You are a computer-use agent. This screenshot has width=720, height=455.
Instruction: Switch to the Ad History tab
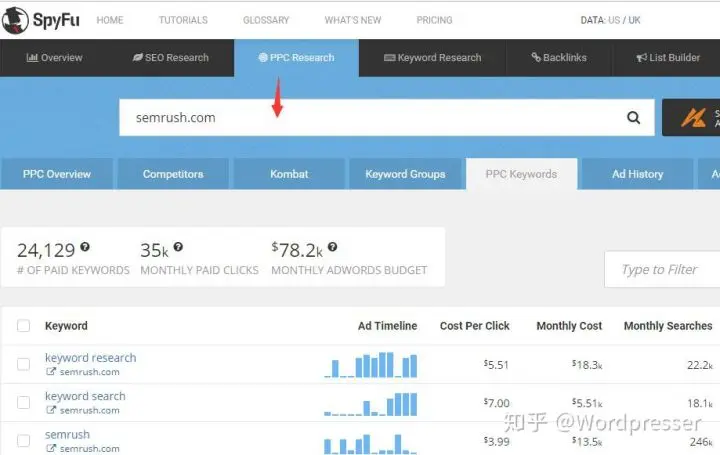click(x=637, y=174)
